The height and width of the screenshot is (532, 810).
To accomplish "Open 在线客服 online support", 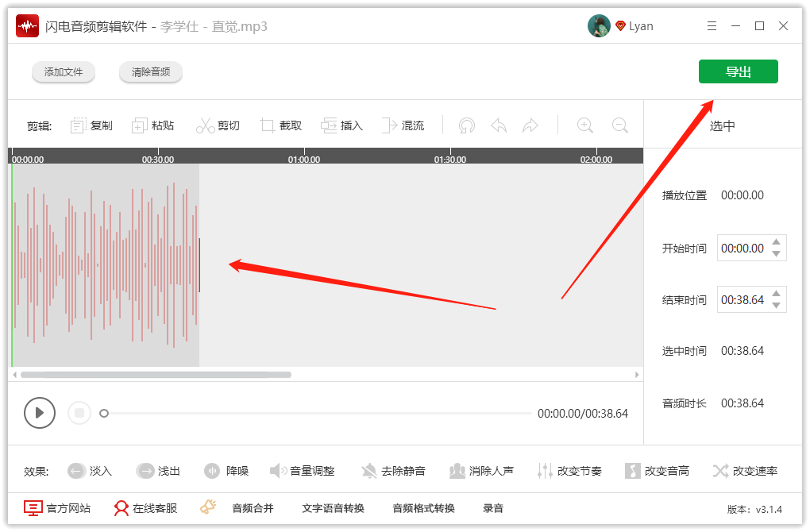I will click(x=145, y=508).
